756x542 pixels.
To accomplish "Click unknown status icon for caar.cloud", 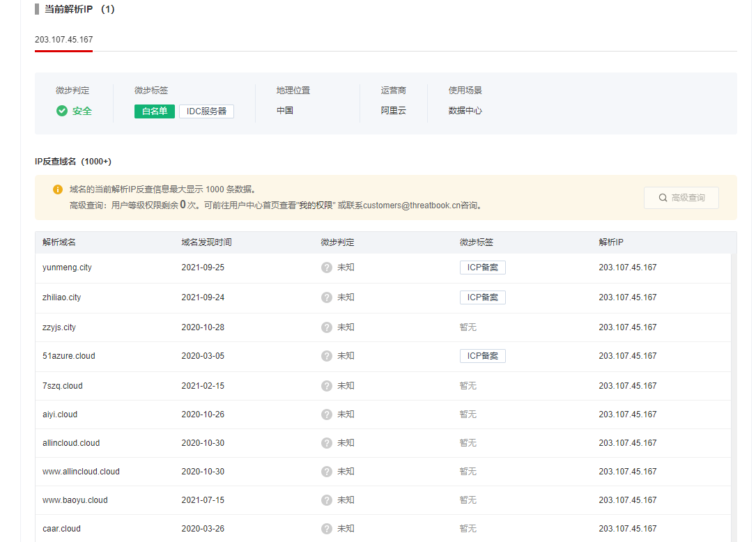I will (x=327, y=529).
